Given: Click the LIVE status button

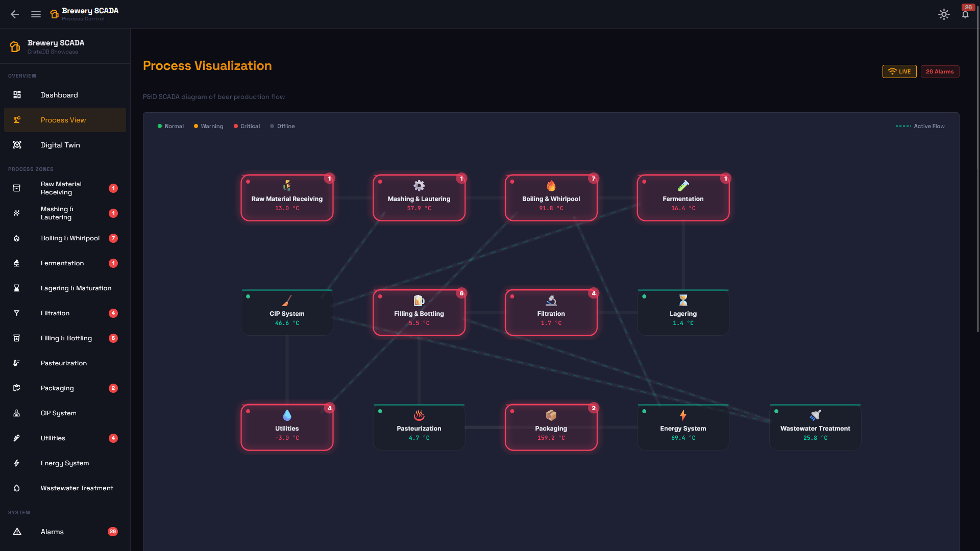Looking at the screenshot, I should [899, 71].
